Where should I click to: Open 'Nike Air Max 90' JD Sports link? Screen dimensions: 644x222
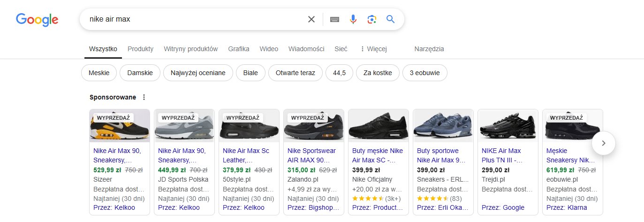(182, 155)
